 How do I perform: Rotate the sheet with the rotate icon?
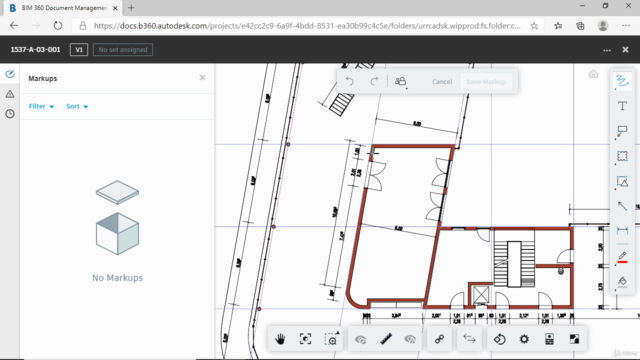499,339
